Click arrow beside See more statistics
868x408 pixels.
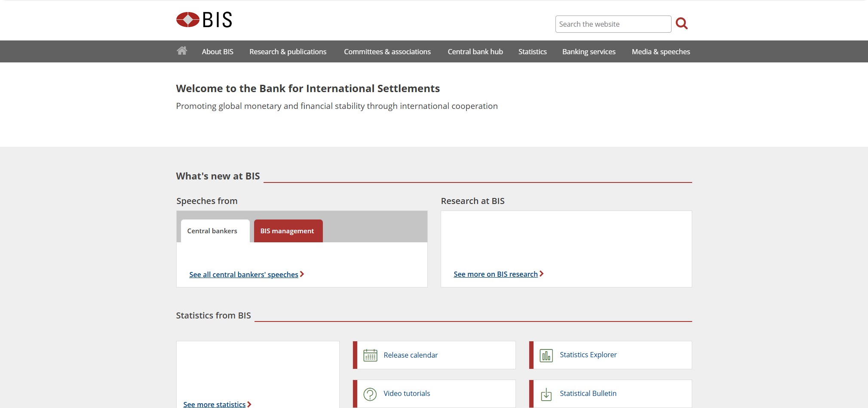pos(249,405)
